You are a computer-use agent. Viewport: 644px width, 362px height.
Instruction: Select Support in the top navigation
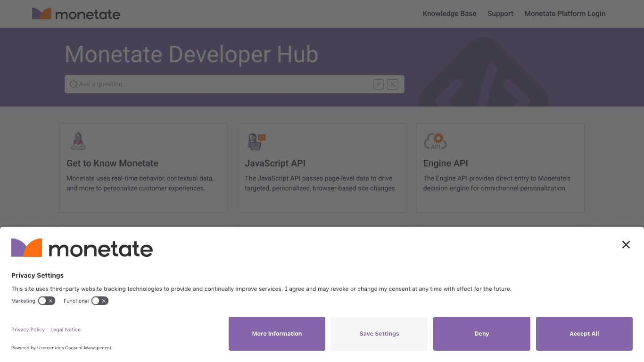(x=500, y=14)
